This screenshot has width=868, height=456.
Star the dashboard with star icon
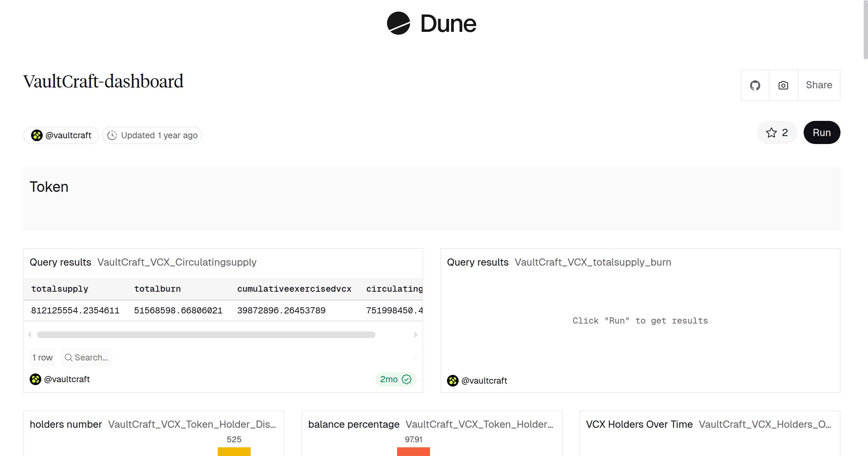771,133
